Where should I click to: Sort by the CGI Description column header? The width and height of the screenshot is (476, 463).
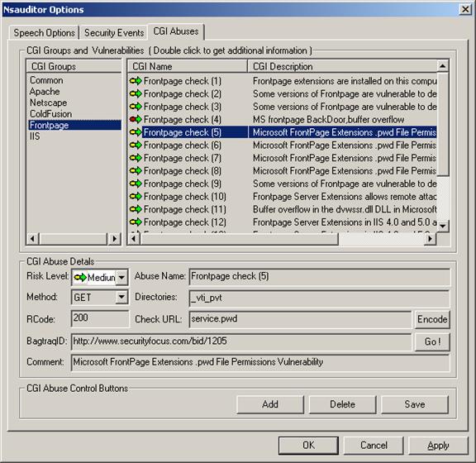tap(342, 66)
